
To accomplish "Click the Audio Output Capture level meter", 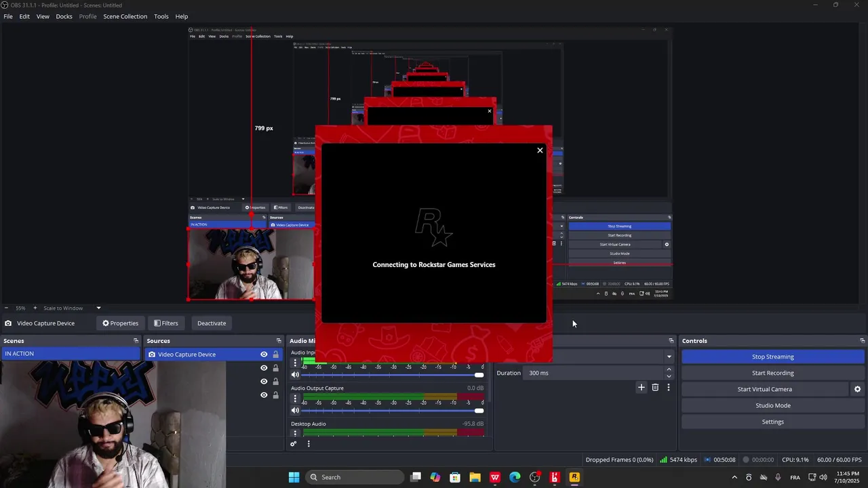I will pyautogui.click(x=393, y=397).
